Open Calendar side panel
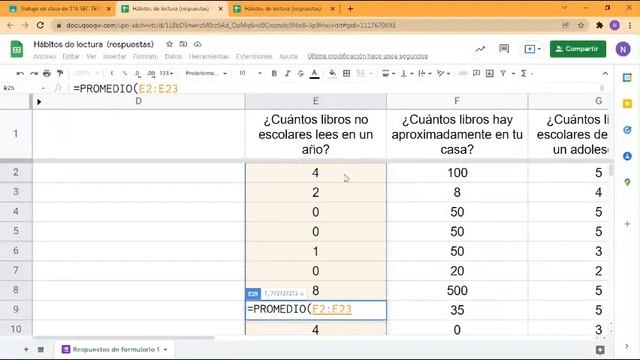The height and width of the screenshot is (360, 640). pyautogui.click(x=627, y=78)
